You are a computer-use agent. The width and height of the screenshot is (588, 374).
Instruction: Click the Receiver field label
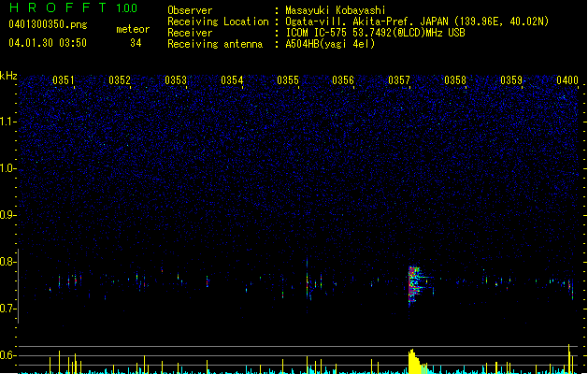pos(190,33)
